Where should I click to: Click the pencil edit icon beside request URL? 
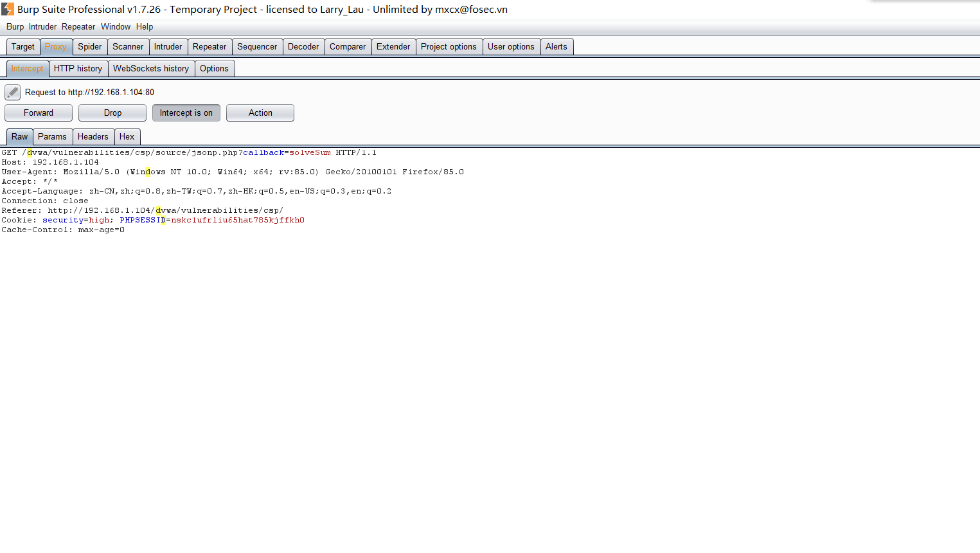12,93
